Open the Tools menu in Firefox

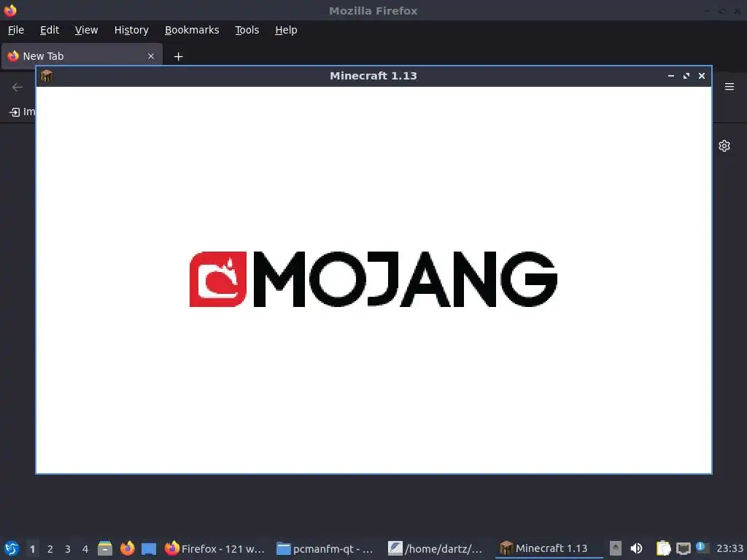click(247, 30)
